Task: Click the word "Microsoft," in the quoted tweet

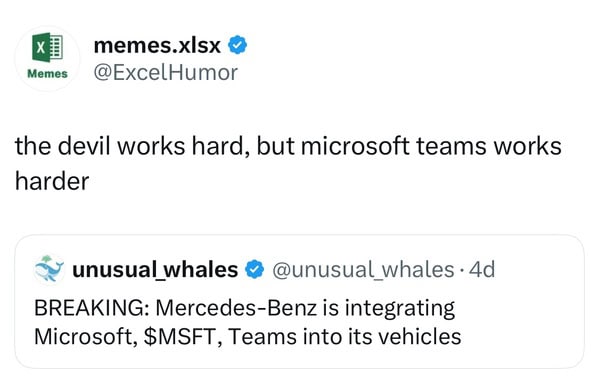Action: (x=86, y=337)
